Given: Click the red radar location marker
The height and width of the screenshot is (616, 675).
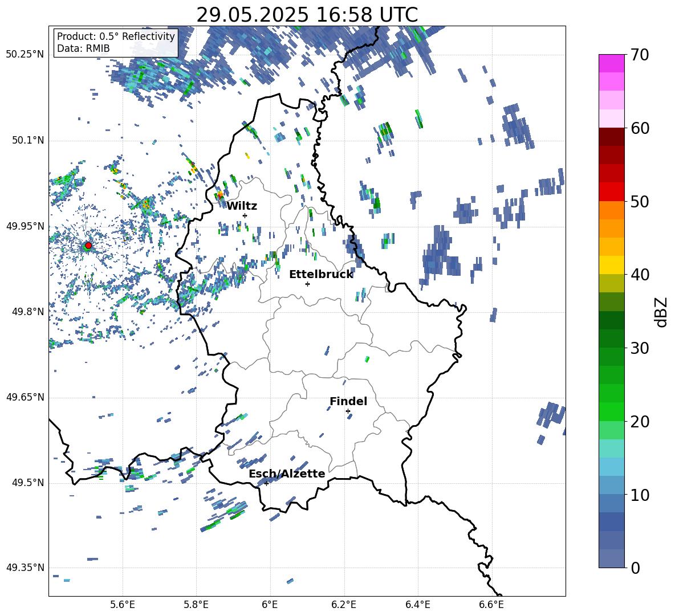Looking at the screenshot, I should (x=88, y=246).
